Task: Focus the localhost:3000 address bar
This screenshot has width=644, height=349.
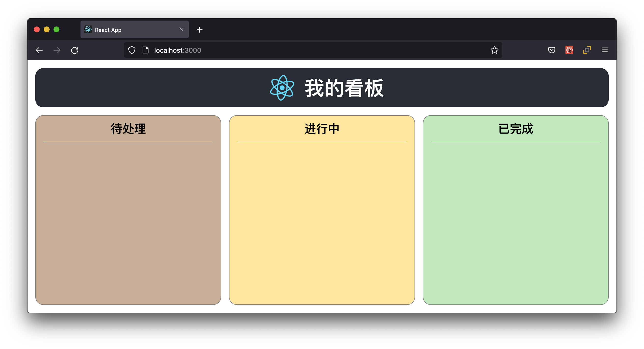Action: (x=312, y=50)
